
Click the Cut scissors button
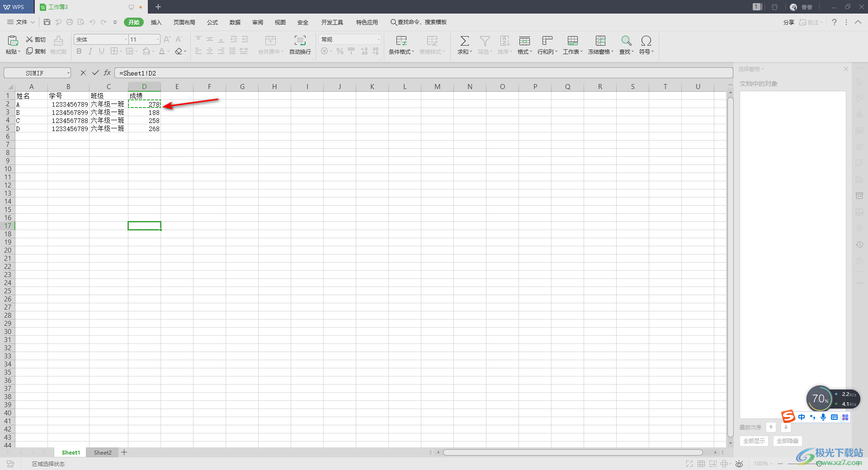[36, 40]
